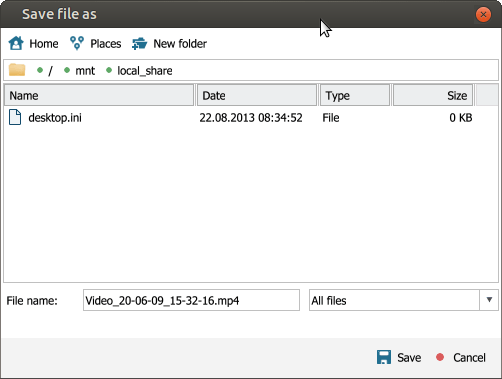Screen dimensions: 502x379
Task: Select the desktop.ini file name
Action: 55,117
